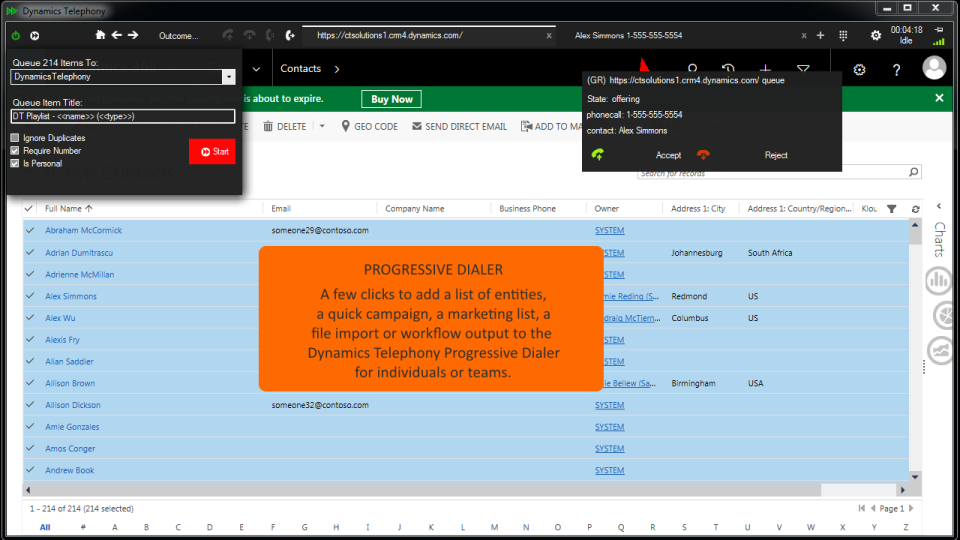Show All contacts in alphabet bar
Image resolution: width=960 pixels, height=540 pixels.
coord(45,527)
